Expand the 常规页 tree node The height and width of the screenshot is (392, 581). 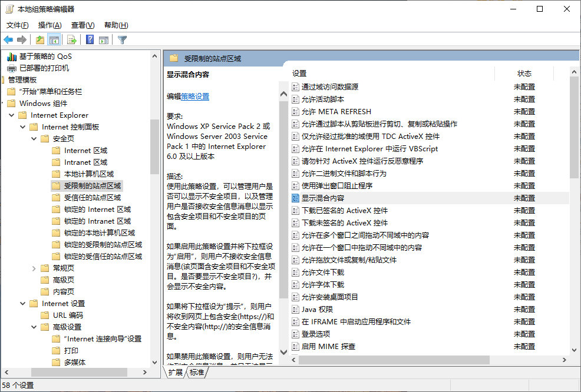[x=34, y=268]
